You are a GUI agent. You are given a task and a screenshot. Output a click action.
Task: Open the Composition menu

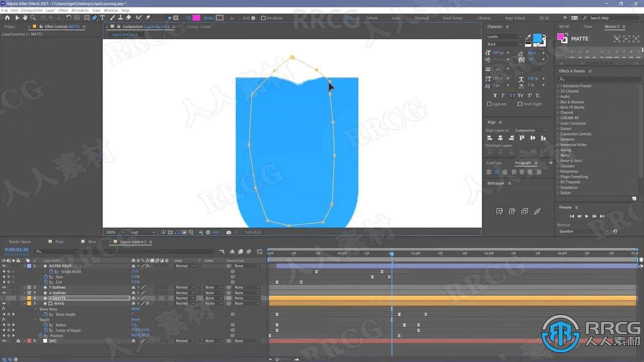click(32, 10)
